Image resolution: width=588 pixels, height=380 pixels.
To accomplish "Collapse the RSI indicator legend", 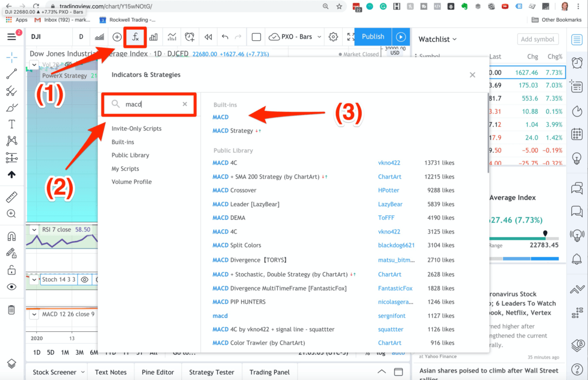I will pos(34,230).
